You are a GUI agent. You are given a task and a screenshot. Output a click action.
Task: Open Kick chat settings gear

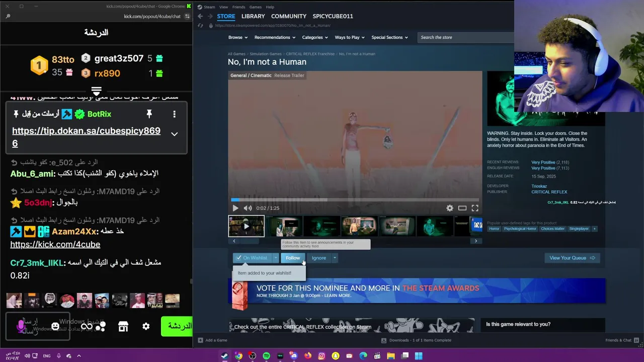click(146, 326)
